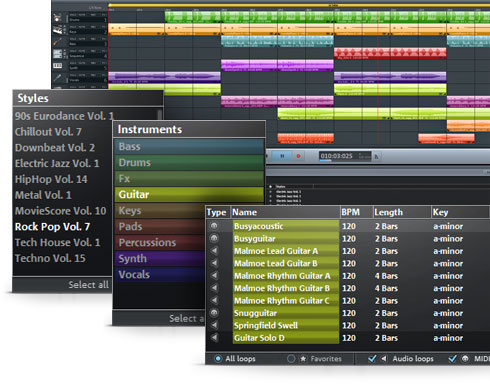Pause playback in the transport bar
This screenshot has height=392, width=490.
click(282, 156)
